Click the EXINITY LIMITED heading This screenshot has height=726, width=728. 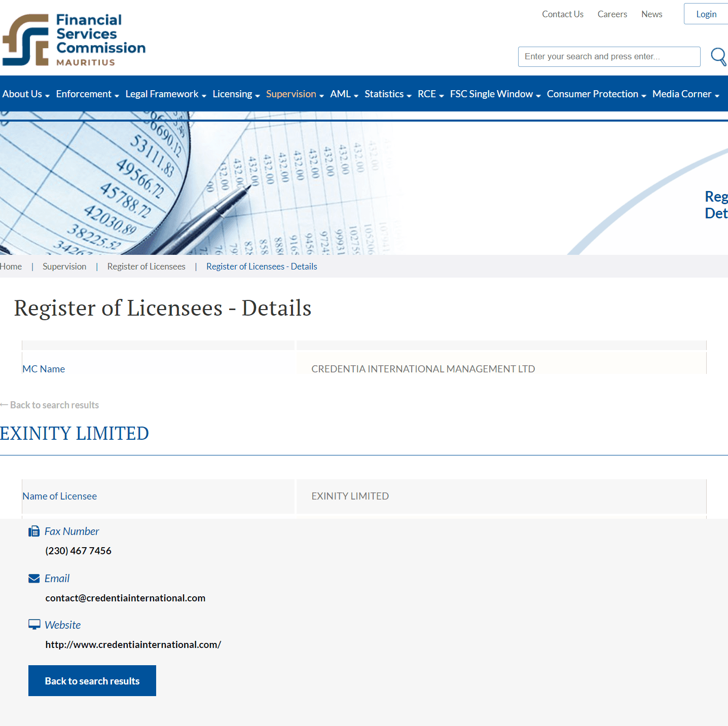[75, 434]
